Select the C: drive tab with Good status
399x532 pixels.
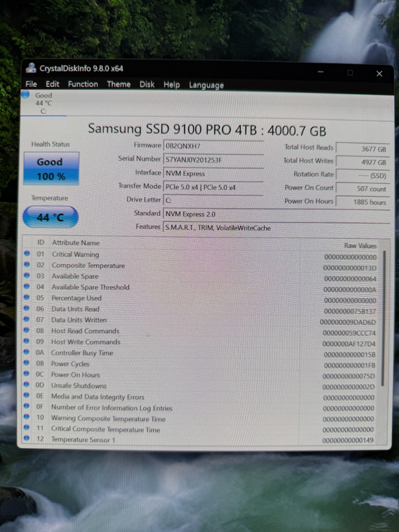[44, 103]
